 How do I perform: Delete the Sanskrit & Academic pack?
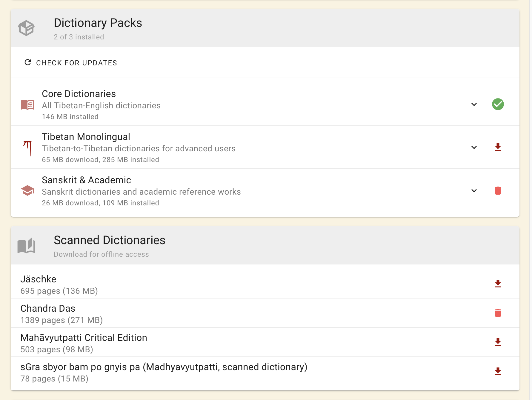pyautogui.click(x=498, y=190)
